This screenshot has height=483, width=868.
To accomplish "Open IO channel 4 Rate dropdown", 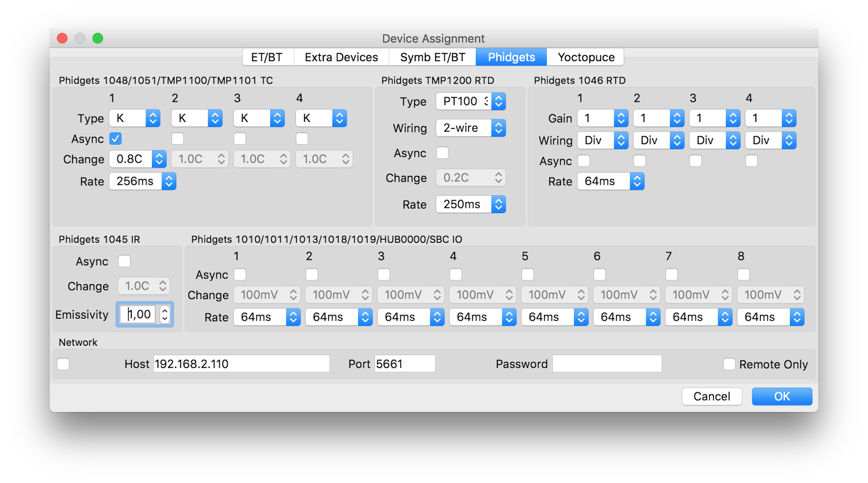I will 483,317.
